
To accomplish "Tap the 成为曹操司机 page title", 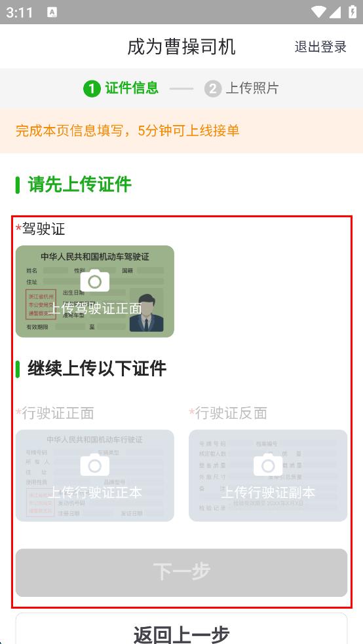I will coord(181,46).
